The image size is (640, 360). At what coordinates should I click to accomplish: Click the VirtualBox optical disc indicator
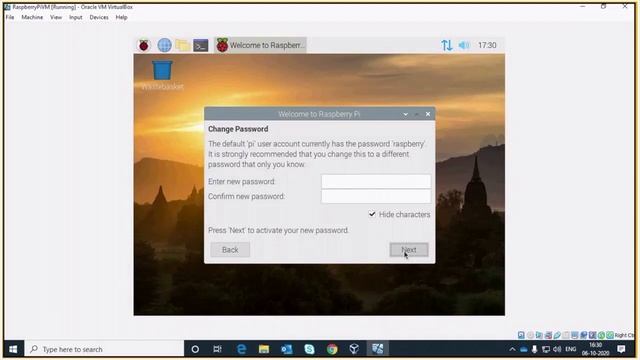click(x=531, y=335)
